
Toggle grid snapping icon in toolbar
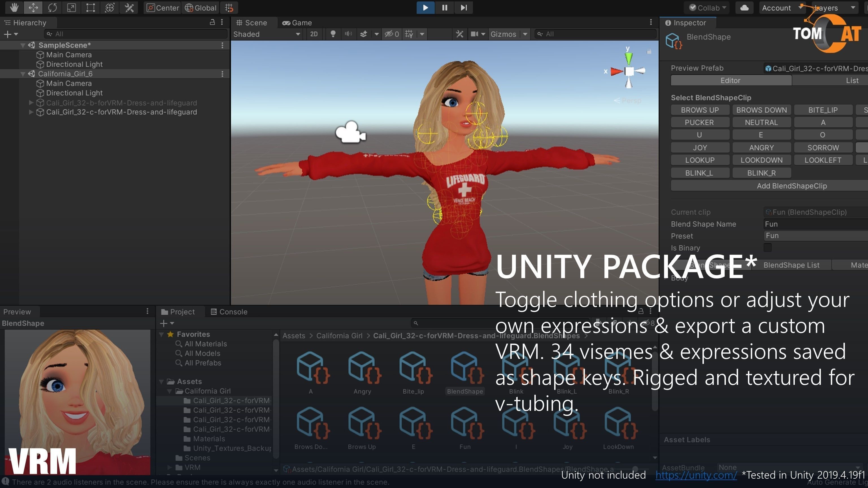pyautogui.click(x=229, y=7)
